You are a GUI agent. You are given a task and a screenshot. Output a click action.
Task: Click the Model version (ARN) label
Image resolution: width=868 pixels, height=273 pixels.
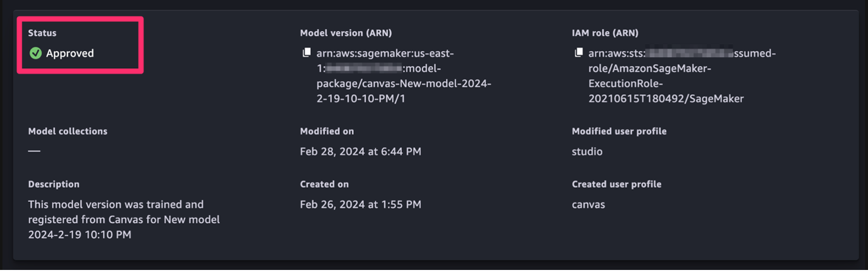[x=345, y=33]
